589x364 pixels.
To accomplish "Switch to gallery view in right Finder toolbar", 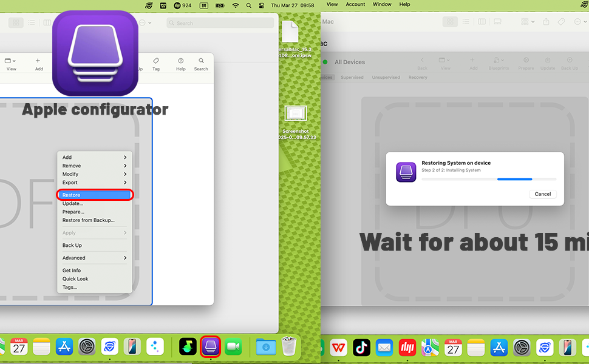I will click(x=497, y=22).
